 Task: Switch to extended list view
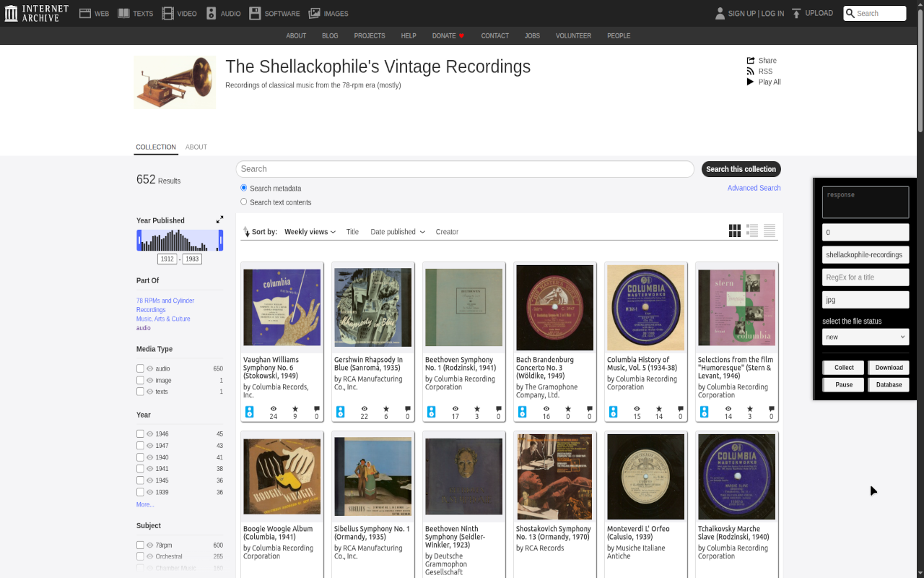point(752,230)
